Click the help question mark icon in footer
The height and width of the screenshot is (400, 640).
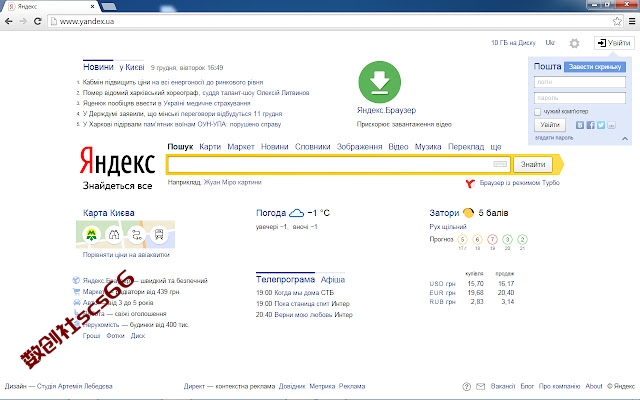pos(467,387)
